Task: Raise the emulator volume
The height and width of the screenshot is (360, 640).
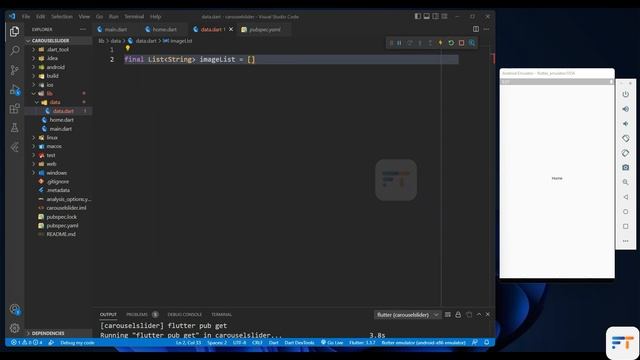Action: click(x=626, y=109)
